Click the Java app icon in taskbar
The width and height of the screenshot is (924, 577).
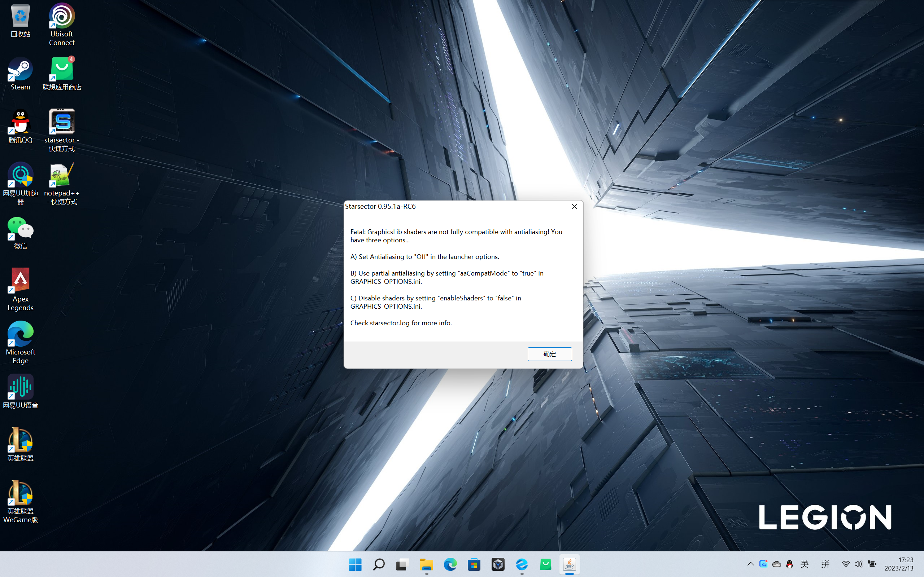(569, 564)
